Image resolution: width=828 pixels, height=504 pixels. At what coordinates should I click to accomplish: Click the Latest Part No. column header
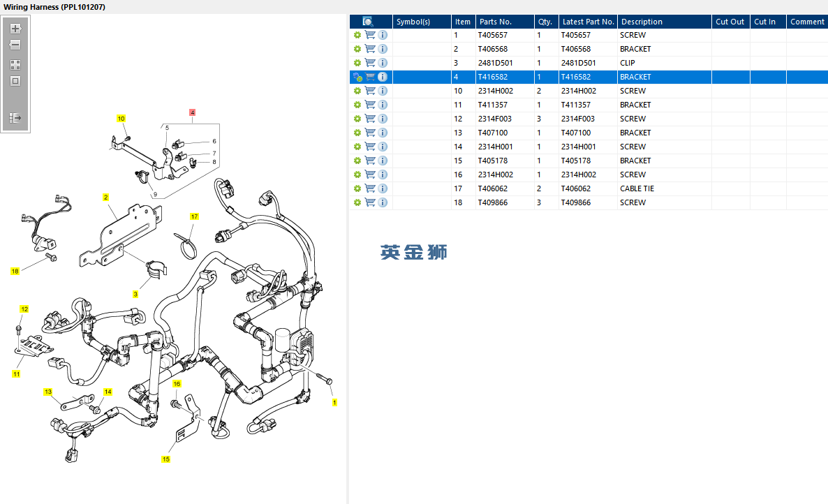(588, 22)
